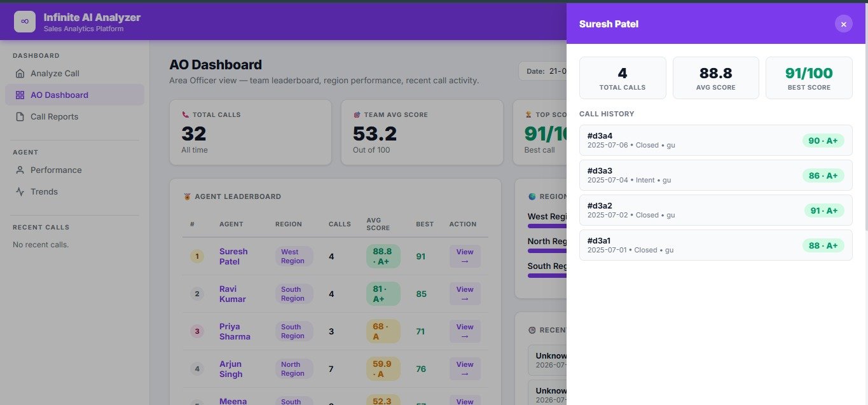Viewport: 868px width, 405px height.
Task: Click the rank 3 badge for Priya Sharma
Action: tap(197, 331)
